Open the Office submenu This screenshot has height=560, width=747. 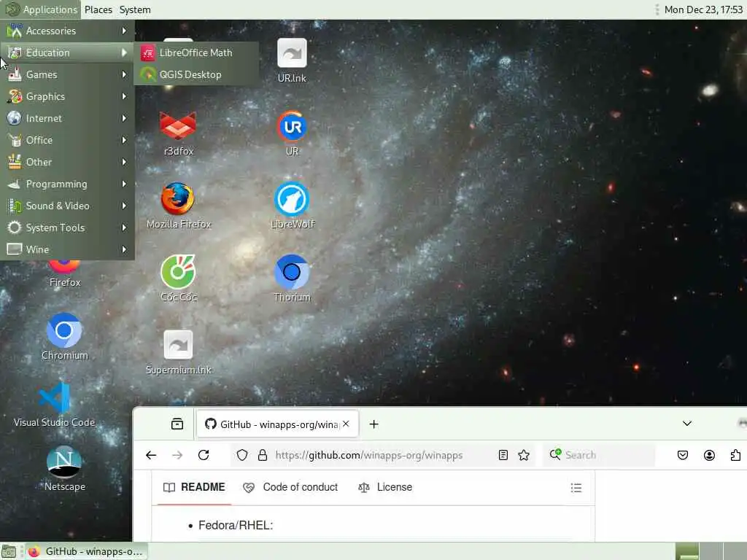[67, 141]
